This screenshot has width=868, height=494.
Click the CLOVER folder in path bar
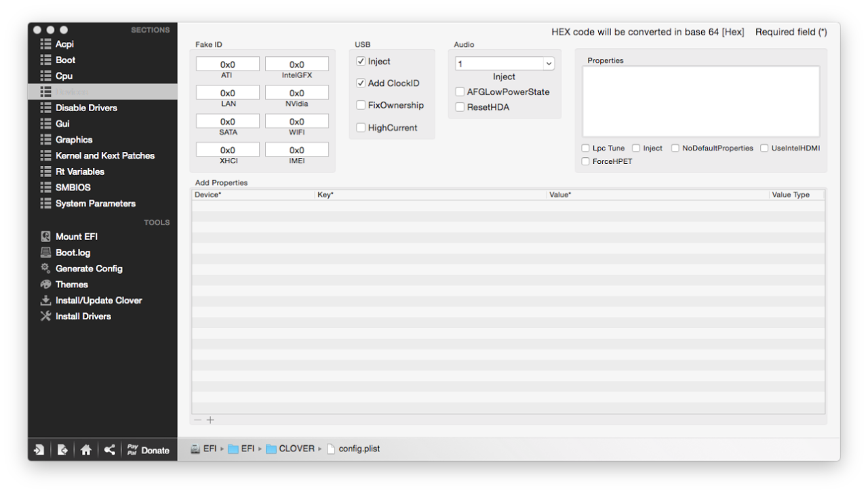[x=291, y=449]
